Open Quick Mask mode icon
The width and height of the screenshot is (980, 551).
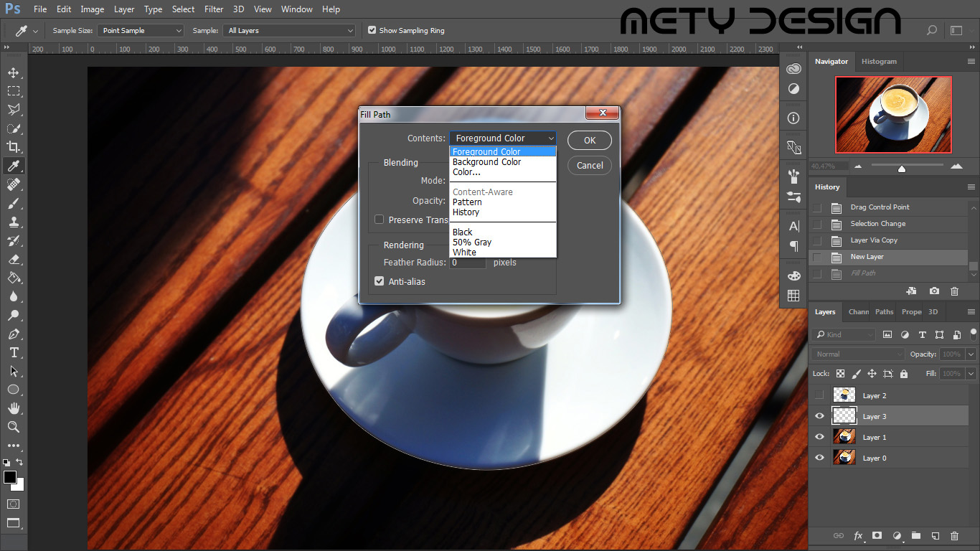click(x=13, y=504)
